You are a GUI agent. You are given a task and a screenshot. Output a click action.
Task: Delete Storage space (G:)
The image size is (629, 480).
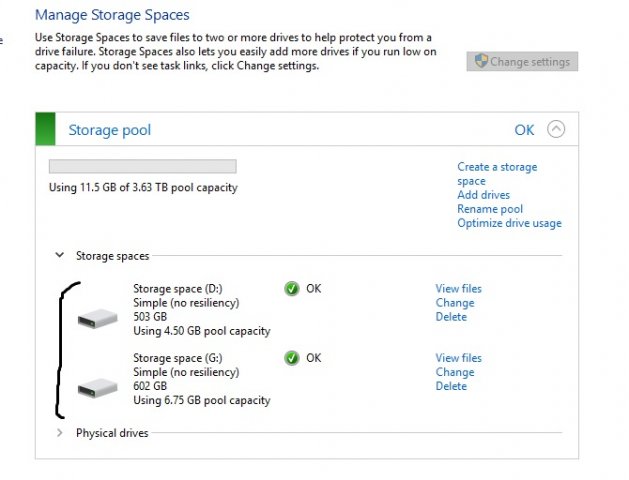click(451, 386)
